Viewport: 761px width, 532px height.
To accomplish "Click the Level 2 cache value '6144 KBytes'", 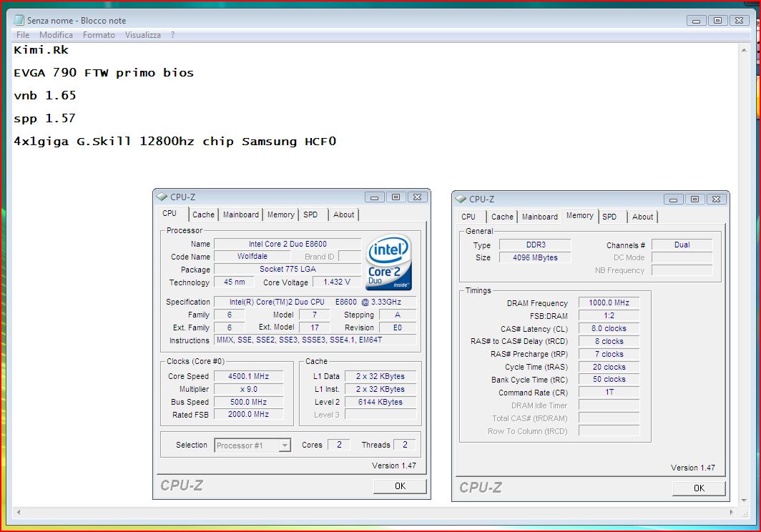I will tap(380, 402).
